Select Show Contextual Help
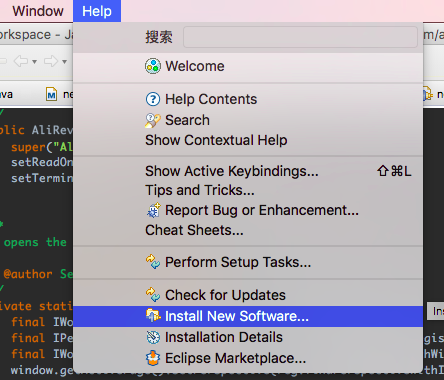The image size is (444, 380). [x=248, y=140]
